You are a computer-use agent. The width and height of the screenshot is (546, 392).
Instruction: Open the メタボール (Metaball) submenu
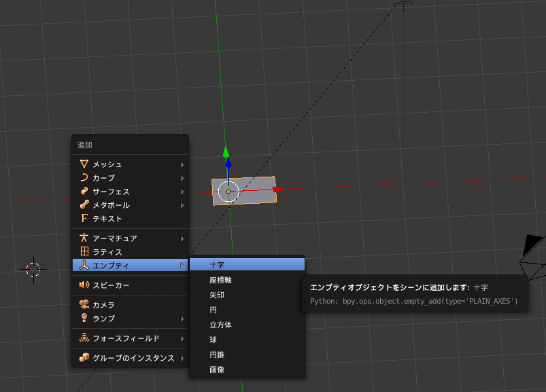tap(131, 205)
